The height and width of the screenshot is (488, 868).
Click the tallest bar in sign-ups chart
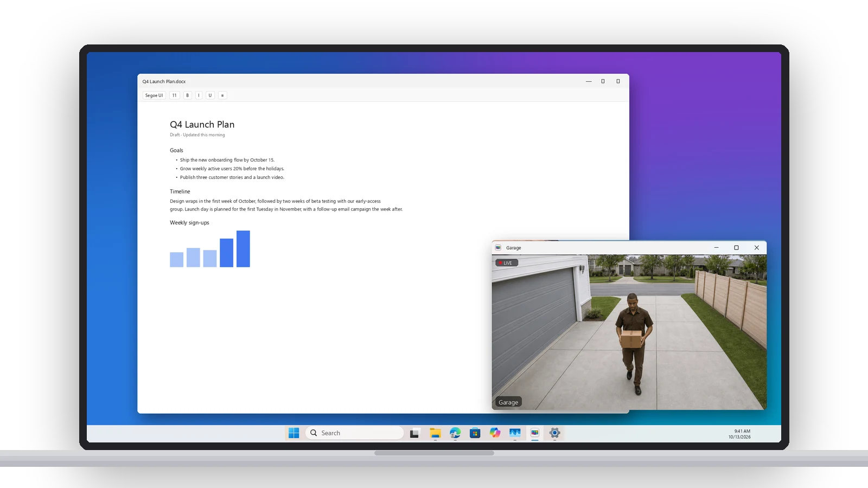coord(243,249)
